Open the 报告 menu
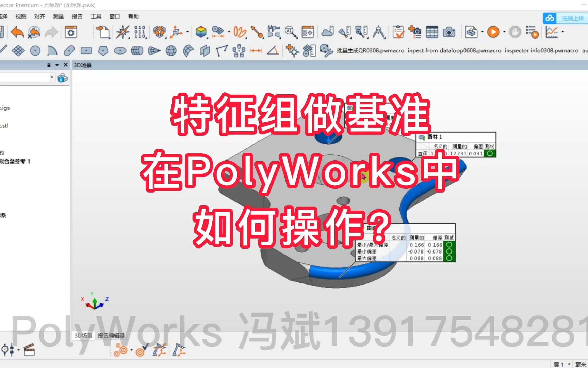Screen dimensions: 588x368 pyautogui.click(x=77, y=16)
